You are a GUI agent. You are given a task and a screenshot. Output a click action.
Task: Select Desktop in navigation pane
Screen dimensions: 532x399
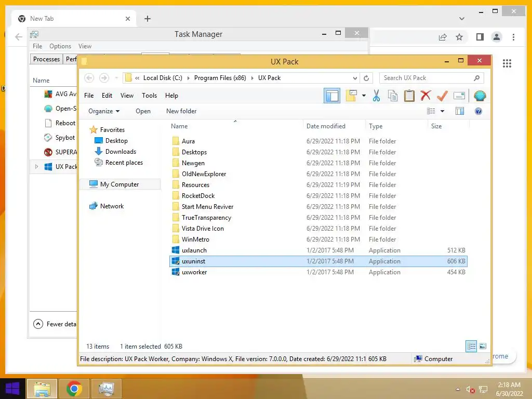click(116, 141)
